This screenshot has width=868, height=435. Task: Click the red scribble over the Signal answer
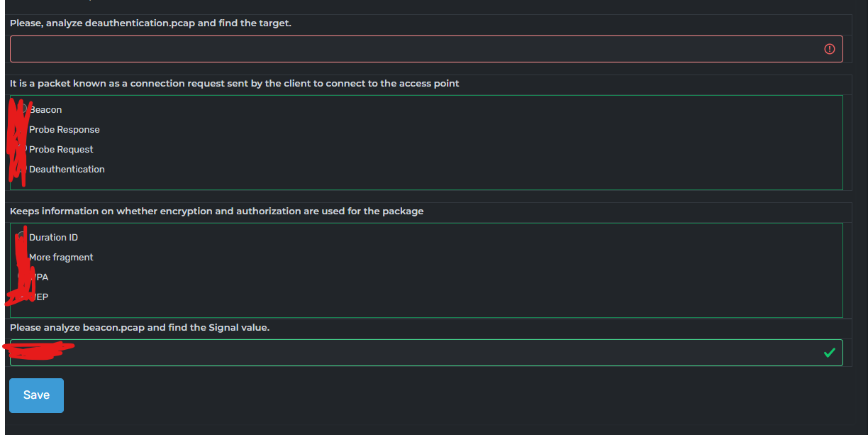[x=39, y=349]
